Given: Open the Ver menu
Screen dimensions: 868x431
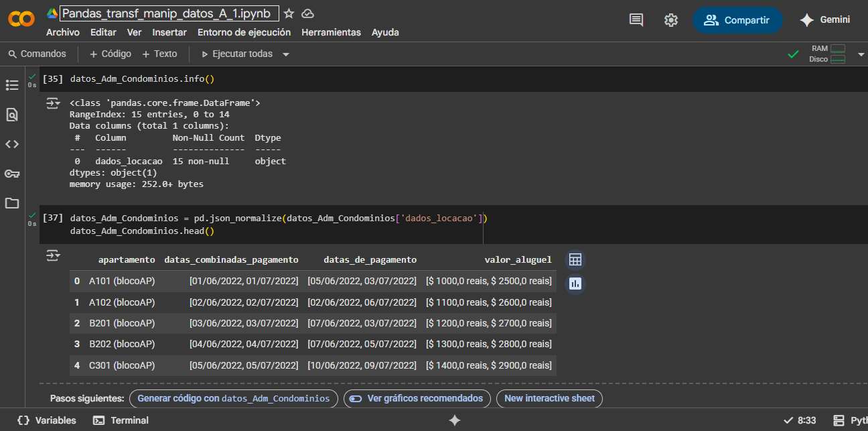Looking at the screenshot, I should [135, 32].
